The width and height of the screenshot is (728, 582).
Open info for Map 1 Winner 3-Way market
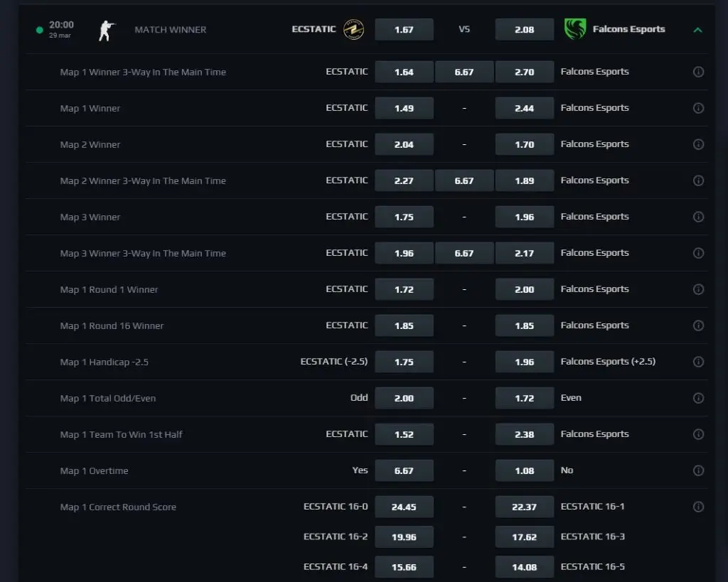698,72
